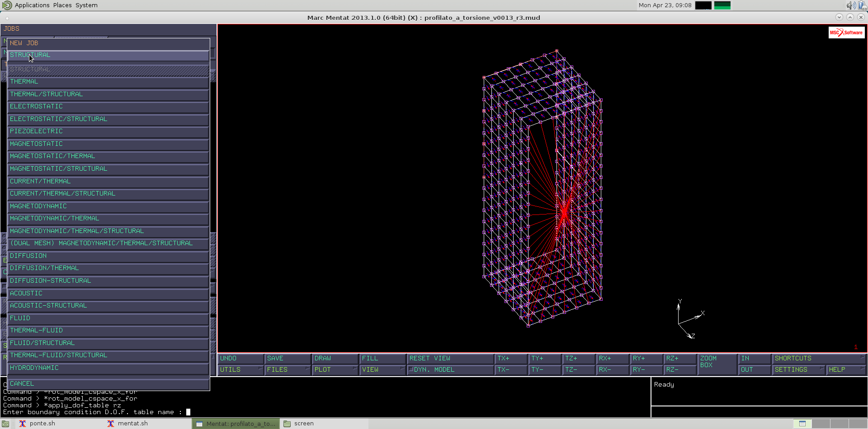Click the UNDO button
The width and height of the screenshot is (868, 429).
pyautogui.click(x=241, y=359)
